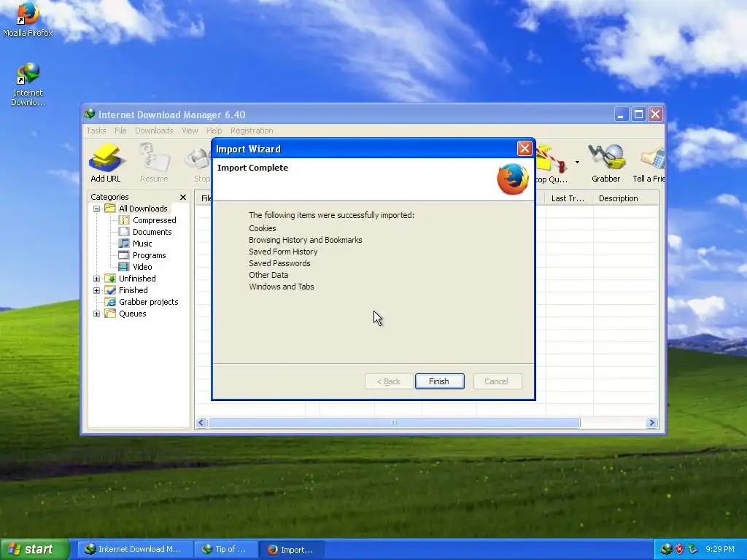Viewport: 747px width, 560px height.
Task: Minimize the Internet Download Manager window
Action: (x=621, y=114)
